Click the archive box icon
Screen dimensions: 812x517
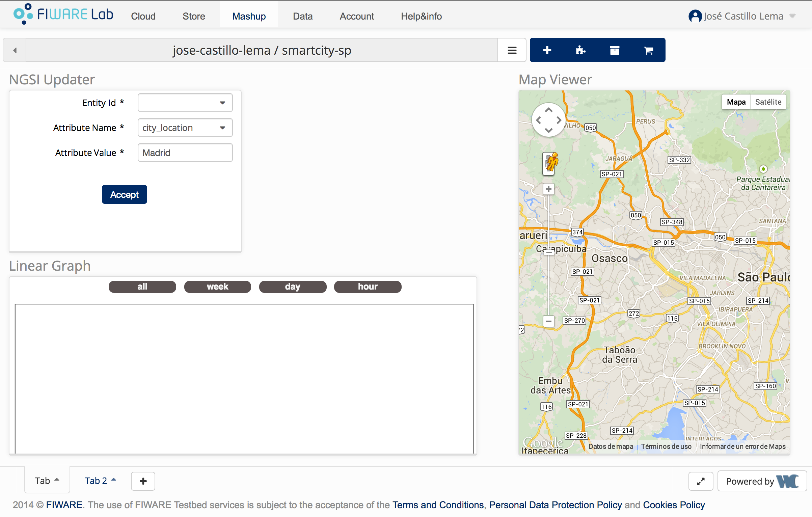click(x=615, y=50)
